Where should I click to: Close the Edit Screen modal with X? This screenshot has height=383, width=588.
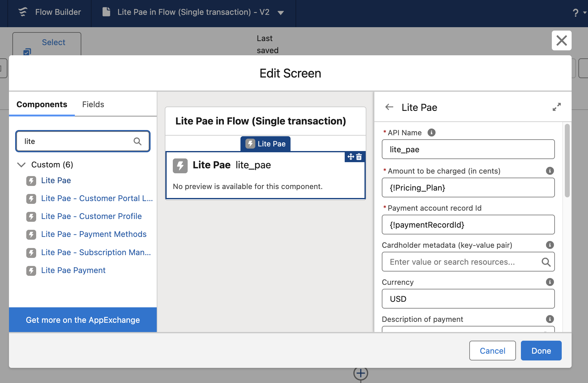pyautogui.click(x=561, y=40)
